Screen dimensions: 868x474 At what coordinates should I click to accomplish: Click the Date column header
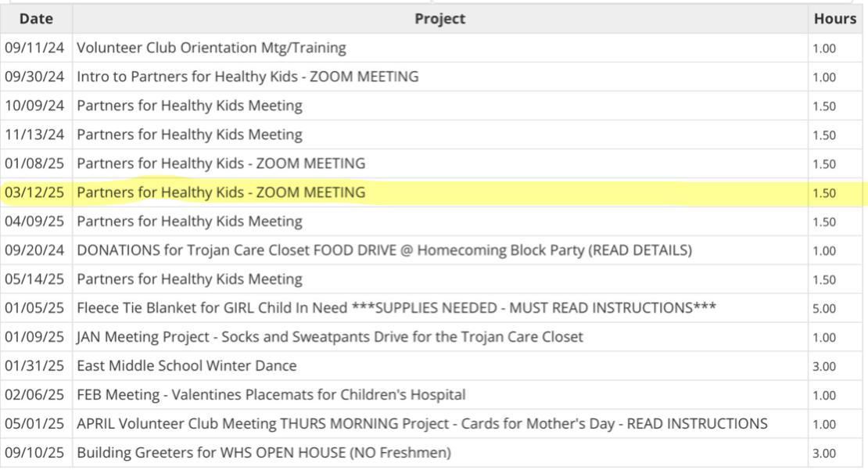pyautogui.click(x=36, y=19)
